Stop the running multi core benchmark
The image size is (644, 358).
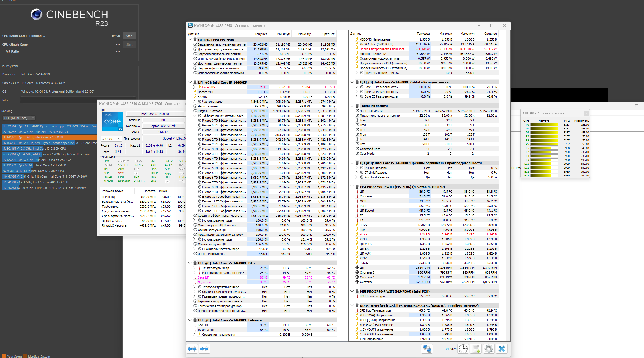pos(129,36)
